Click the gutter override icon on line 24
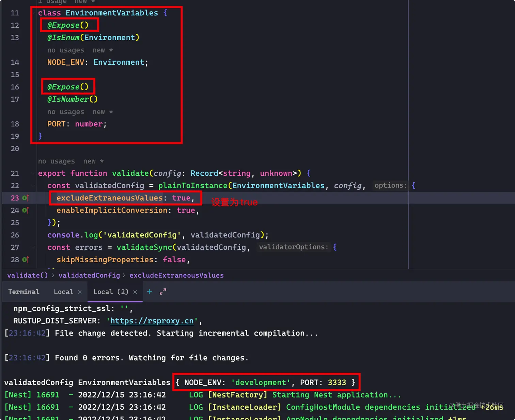The image size is (515, 420). pyautogui.click(x=26, y=210)
